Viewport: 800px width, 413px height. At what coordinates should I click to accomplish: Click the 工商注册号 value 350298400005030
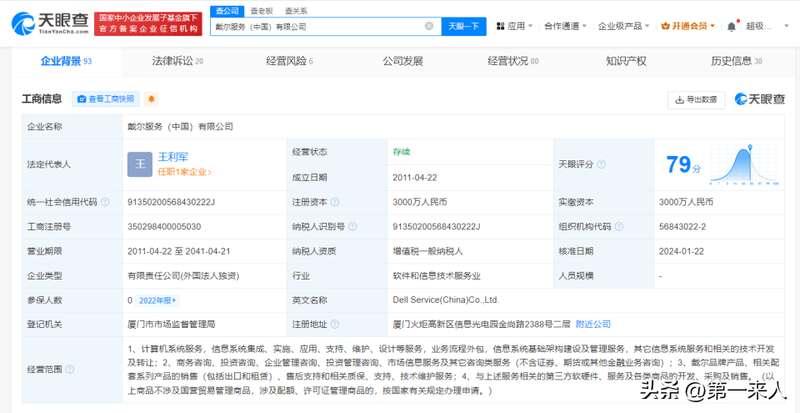(x=164, y=227)
